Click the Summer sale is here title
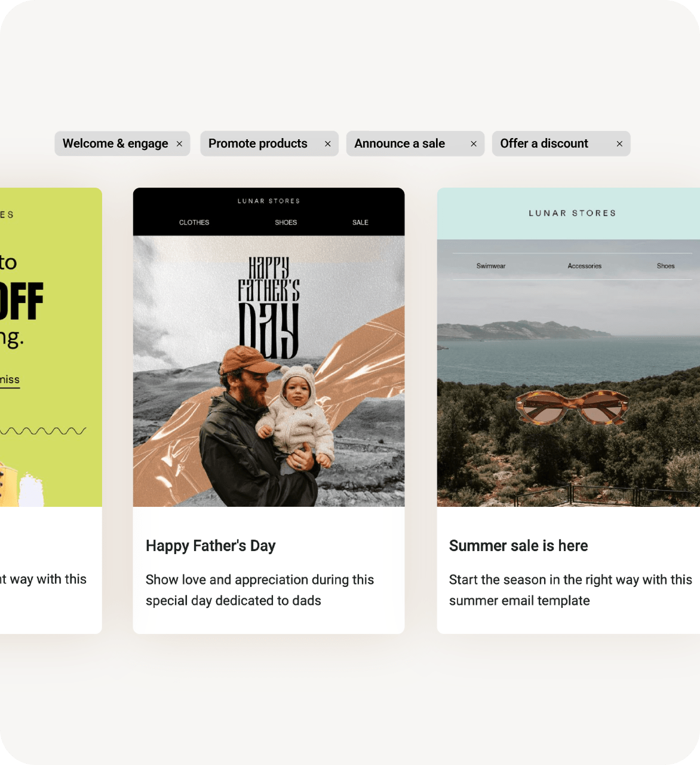The height and width of the screenshot is (765, 700). pyautogui.click(x=518, y=546)
